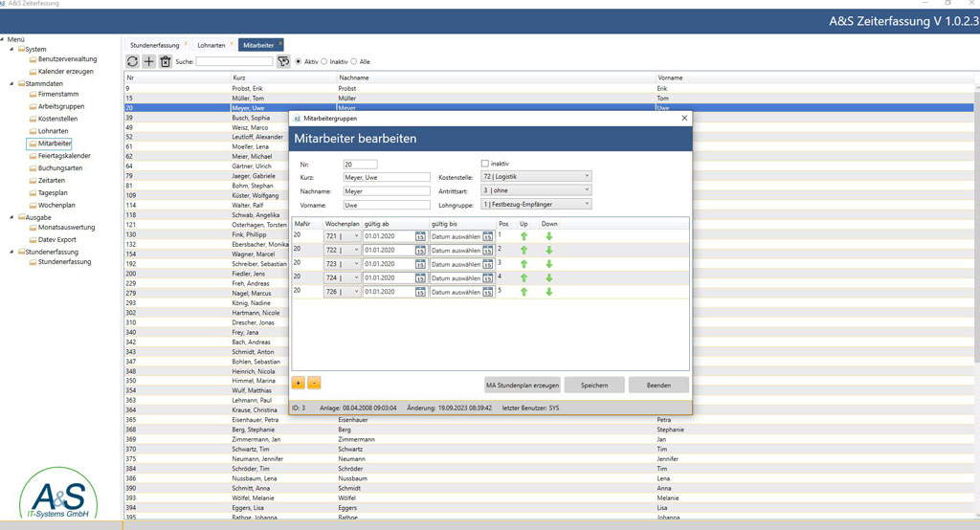The height and width of the screenshot is (530, 980).
Task: Close the Mitarbeiter tab via its x
Action: (280, 44)
